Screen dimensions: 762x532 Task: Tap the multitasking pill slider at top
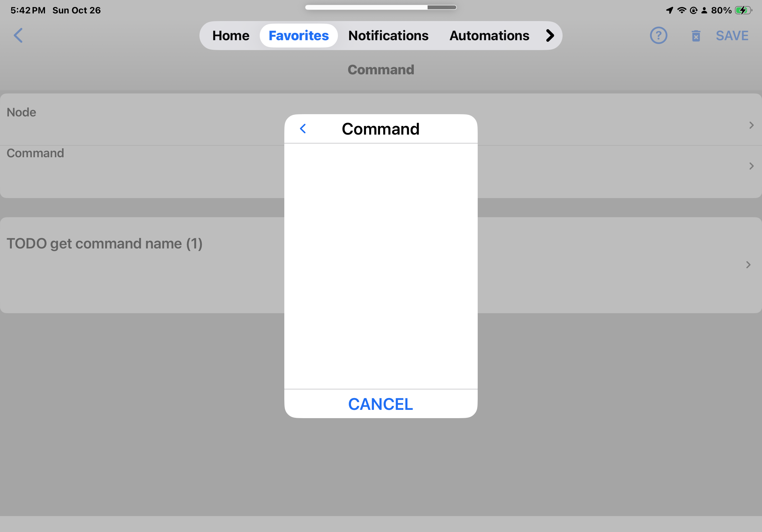(381, 7)
